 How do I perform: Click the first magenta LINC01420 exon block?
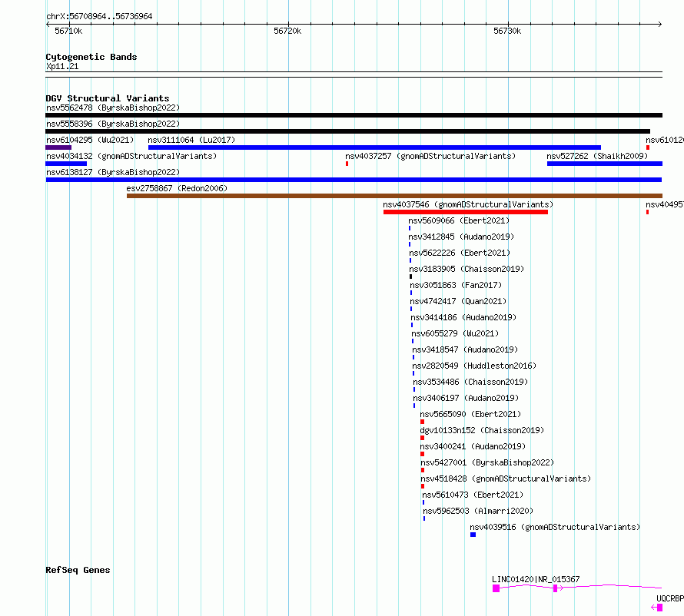[496, 588]
